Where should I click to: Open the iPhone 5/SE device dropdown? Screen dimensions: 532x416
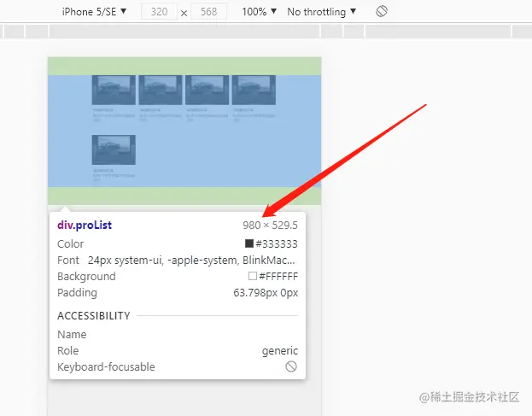tap(94, 12)
